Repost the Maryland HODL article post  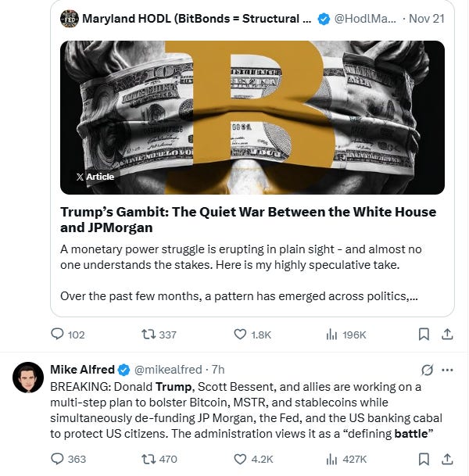tap(148, 335)
